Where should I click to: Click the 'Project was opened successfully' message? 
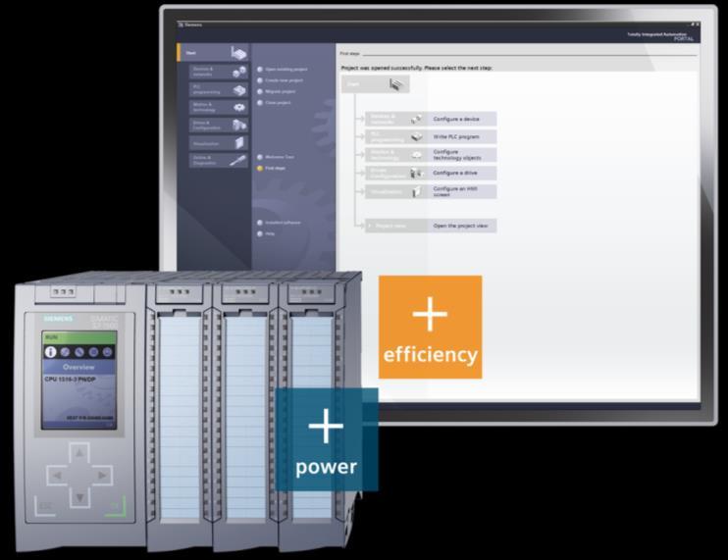click(x=416, y=68)
